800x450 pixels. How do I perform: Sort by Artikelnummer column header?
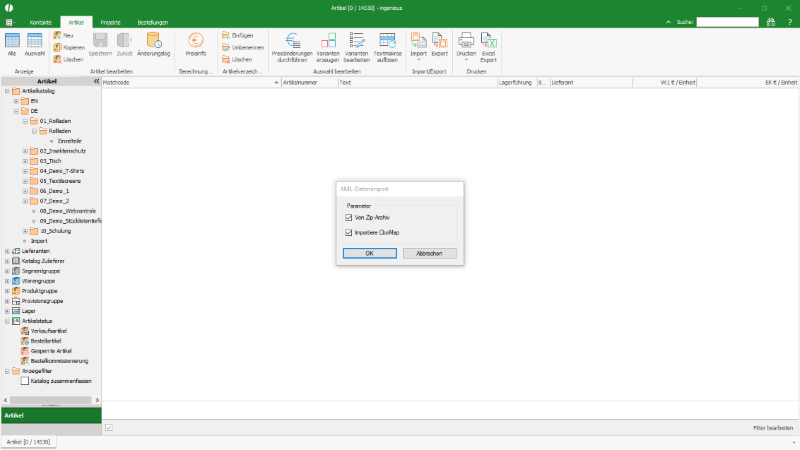pyautogui.click(x=310, y=82)
